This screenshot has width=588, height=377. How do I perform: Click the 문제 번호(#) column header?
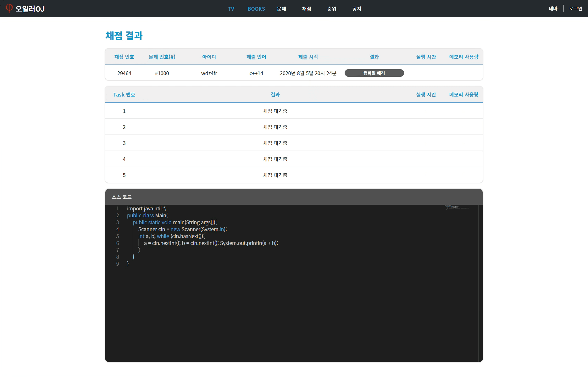(x=162, y=57)
